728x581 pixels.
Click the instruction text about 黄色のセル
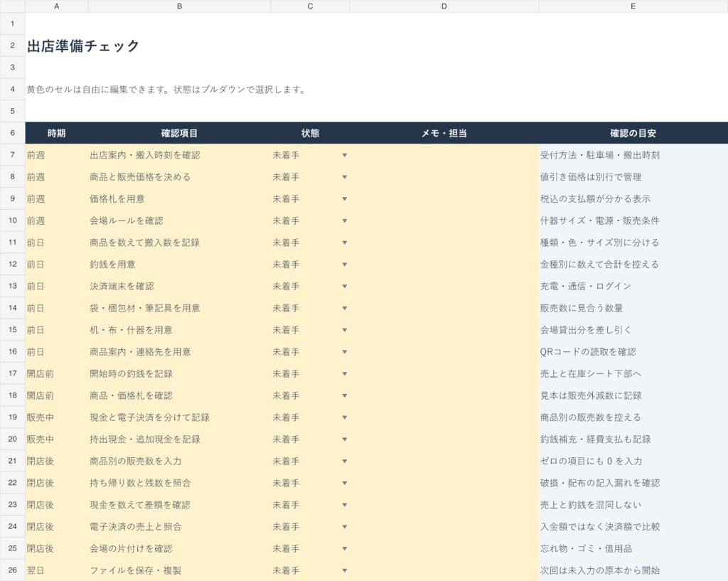pyautogui.click(x=166, y=90)
